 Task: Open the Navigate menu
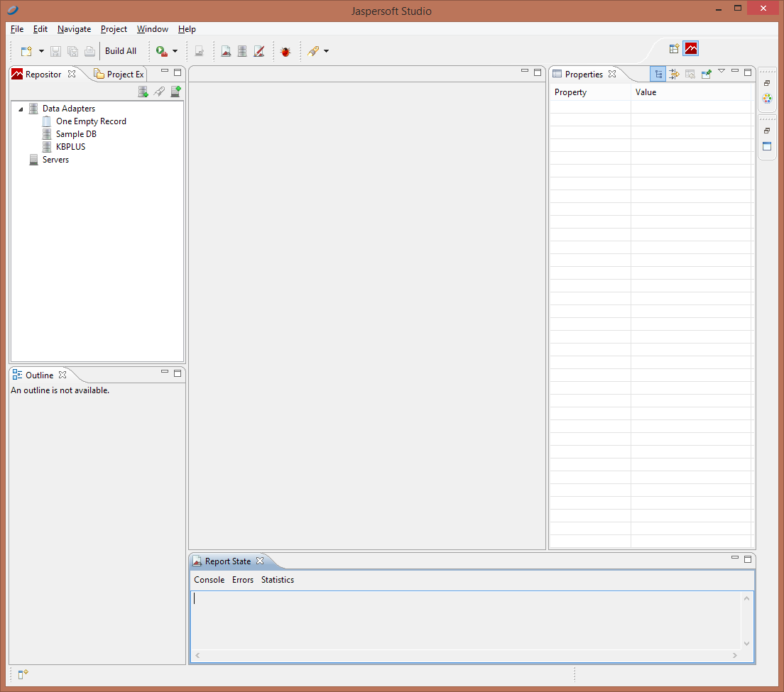74,29
